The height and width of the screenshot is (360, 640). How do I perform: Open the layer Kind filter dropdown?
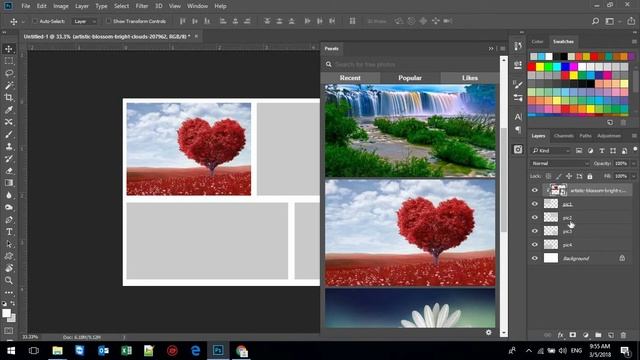click(x=550, y=151)
